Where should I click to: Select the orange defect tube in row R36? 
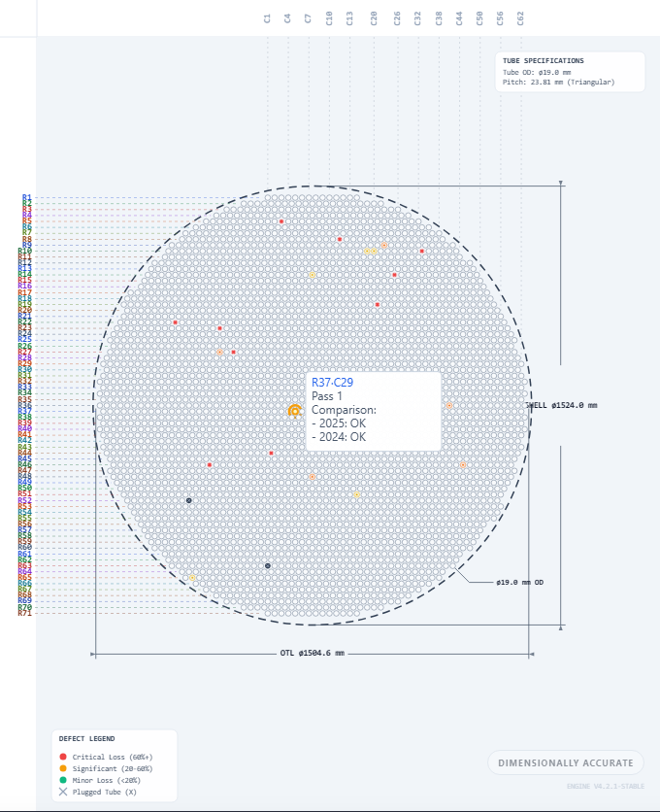449,405
